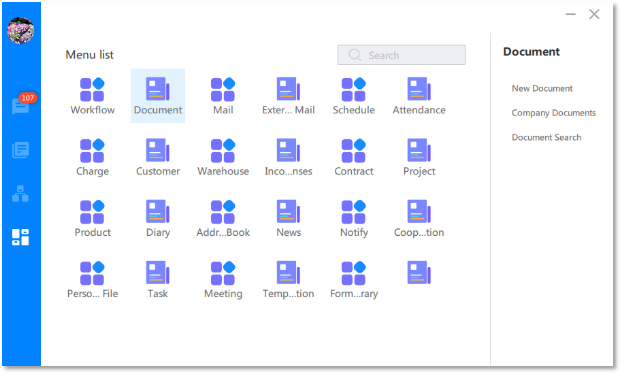Click the Charge module icon
Viewport: 621px width, 374px height.
pyautogui.click(x=92, y=151)
